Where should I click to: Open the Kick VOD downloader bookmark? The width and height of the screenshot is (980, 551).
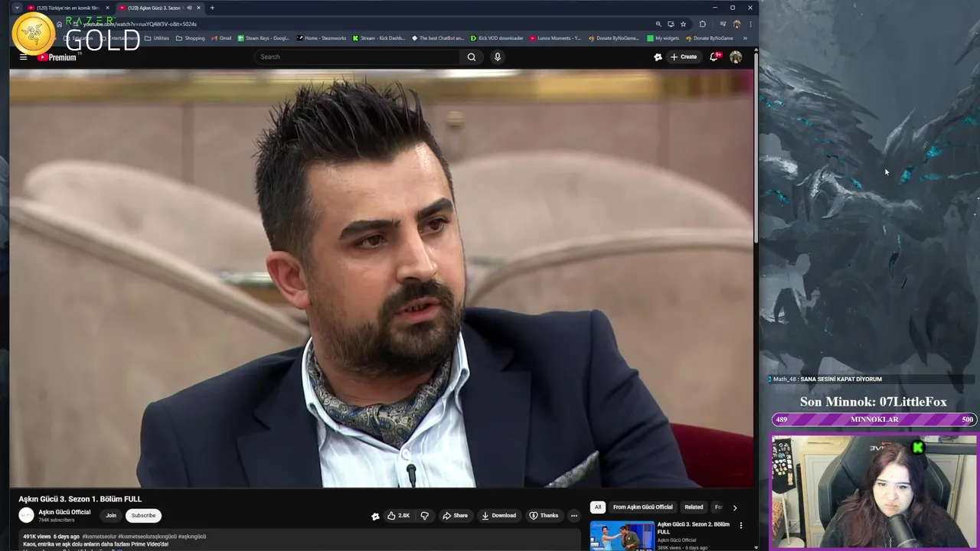(497, 38)
